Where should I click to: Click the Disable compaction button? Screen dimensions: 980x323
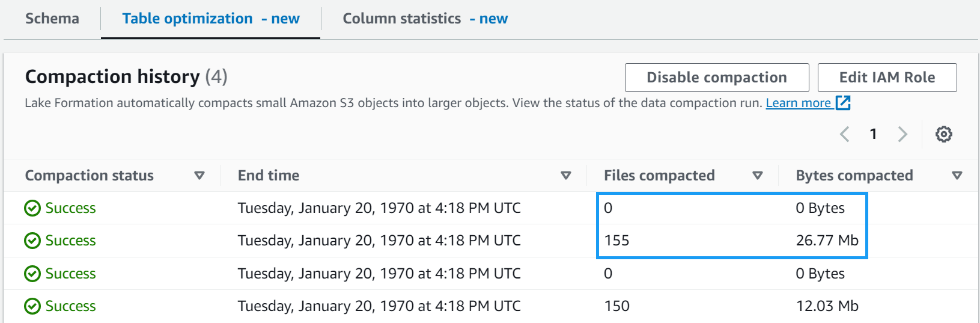point(716,78)
